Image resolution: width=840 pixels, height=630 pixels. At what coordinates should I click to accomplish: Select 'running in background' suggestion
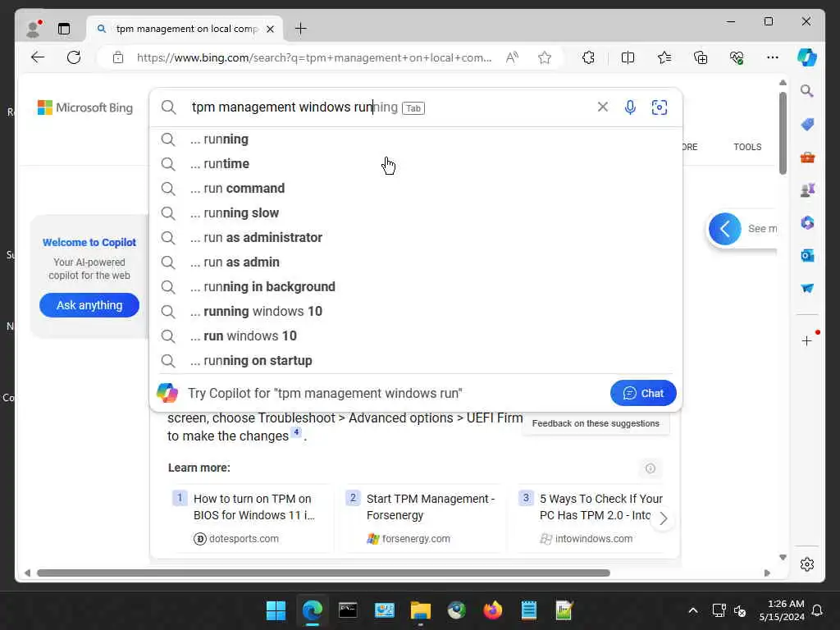click(416, 287)
